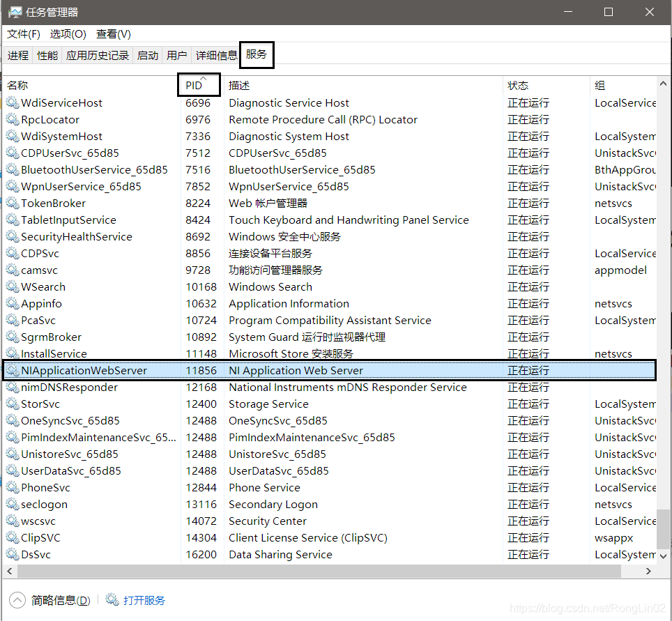Image resolution: width=672 pixels, height=621 pixels.
Task: Click the OneSyncSvc_65d85 gear icon
Action: pos(13,420)
